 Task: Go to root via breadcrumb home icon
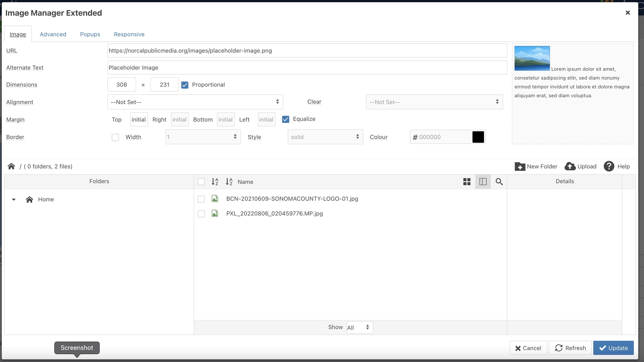pyautogui.click(x=11, y=166)
